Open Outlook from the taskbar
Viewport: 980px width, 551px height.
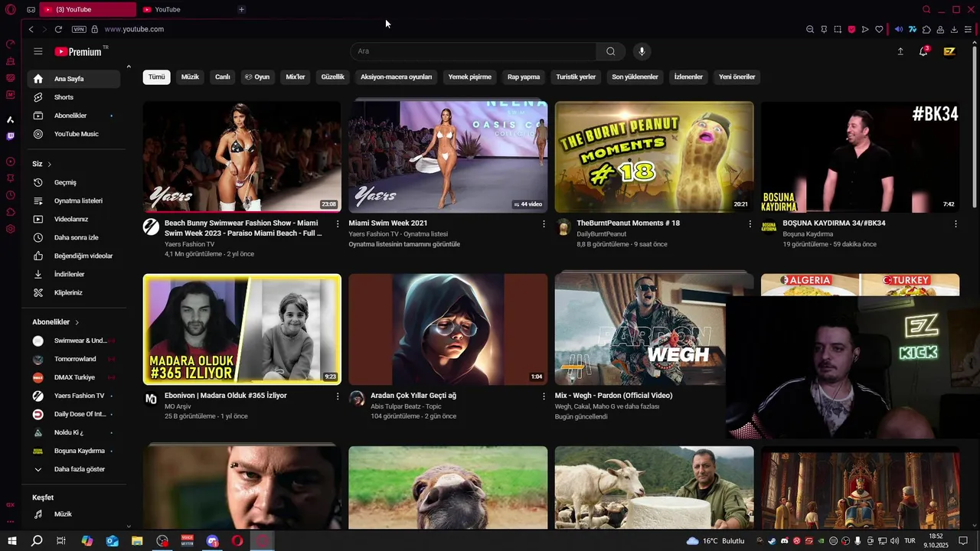coord(112,541)
